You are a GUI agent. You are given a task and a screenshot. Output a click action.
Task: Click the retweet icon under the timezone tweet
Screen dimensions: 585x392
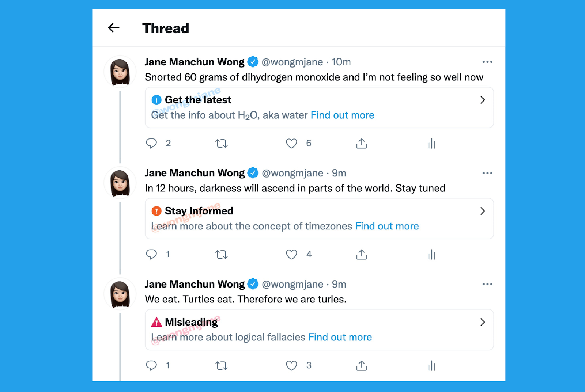click(221, 254)
